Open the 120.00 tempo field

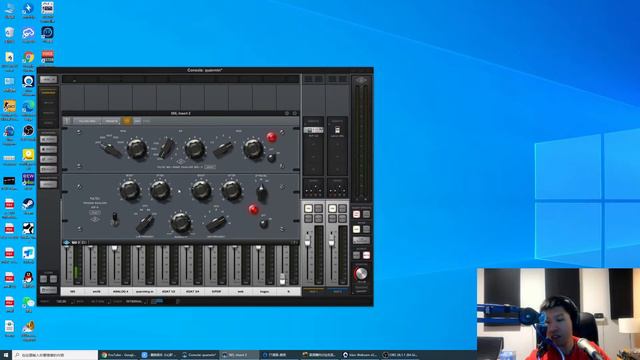[x=62, y=302]
